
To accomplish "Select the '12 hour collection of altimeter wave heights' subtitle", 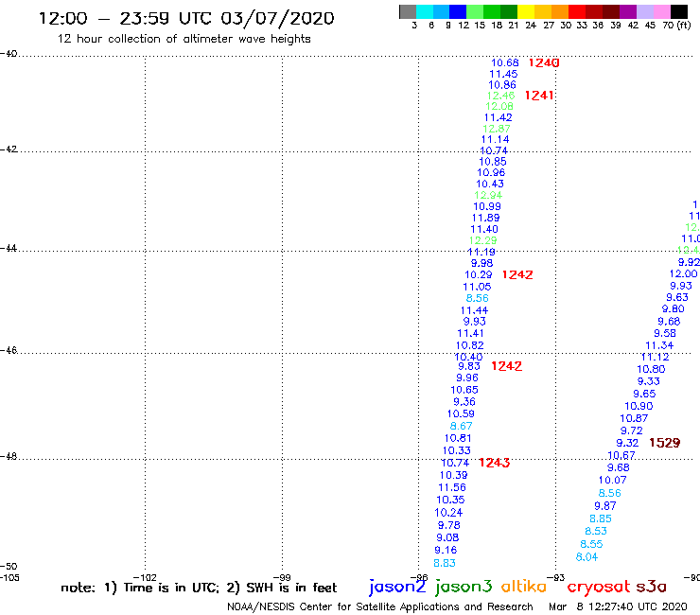I will 184,39.
